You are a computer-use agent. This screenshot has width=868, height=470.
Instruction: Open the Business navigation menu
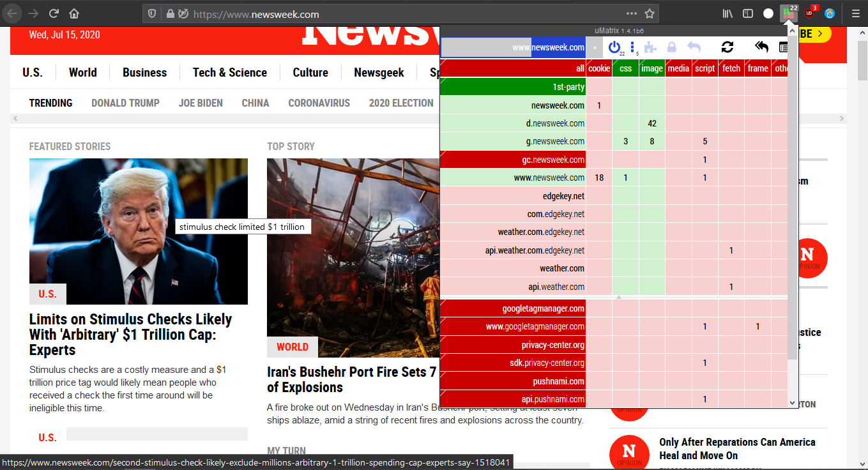(x=145, y=73)
